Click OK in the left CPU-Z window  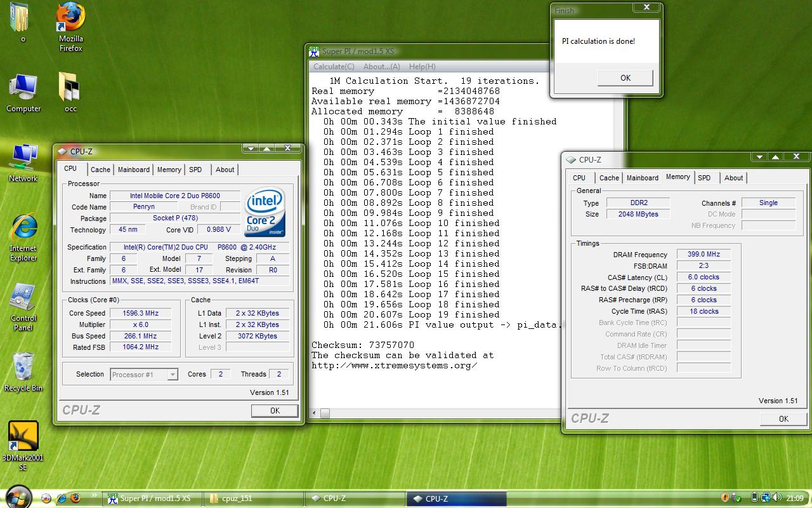click(275, 410)
